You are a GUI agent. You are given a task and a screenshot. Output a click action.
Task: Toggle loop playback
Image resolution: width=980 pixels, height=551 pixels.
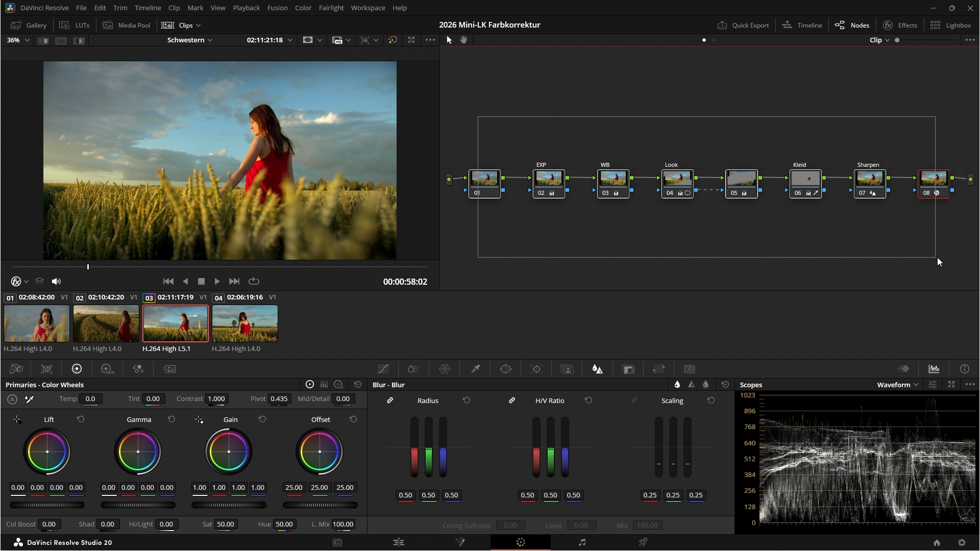(x=254, y=281)
